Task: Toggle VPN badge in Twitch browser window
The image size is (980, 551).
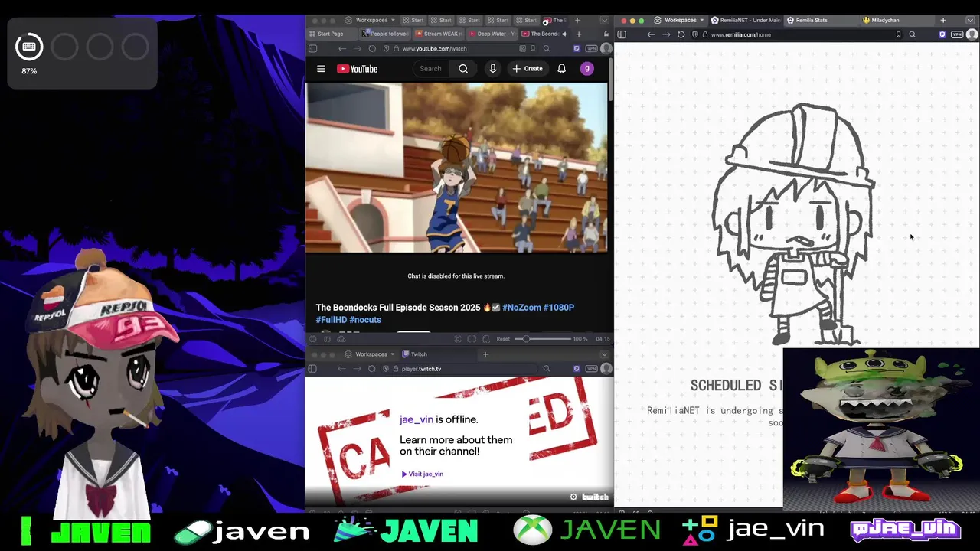Action: coord(591,369)
